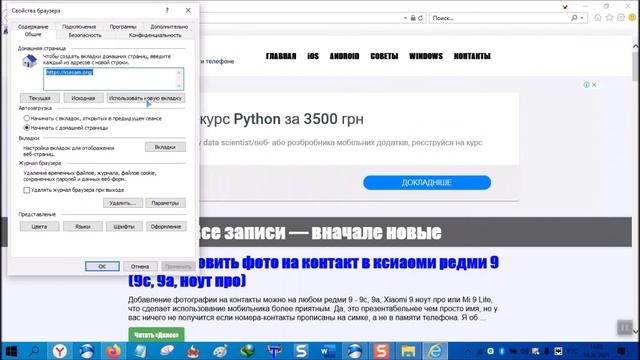Open the Шрифты button
This screenshot has height=360, width=640.
[x=124, y=227]
